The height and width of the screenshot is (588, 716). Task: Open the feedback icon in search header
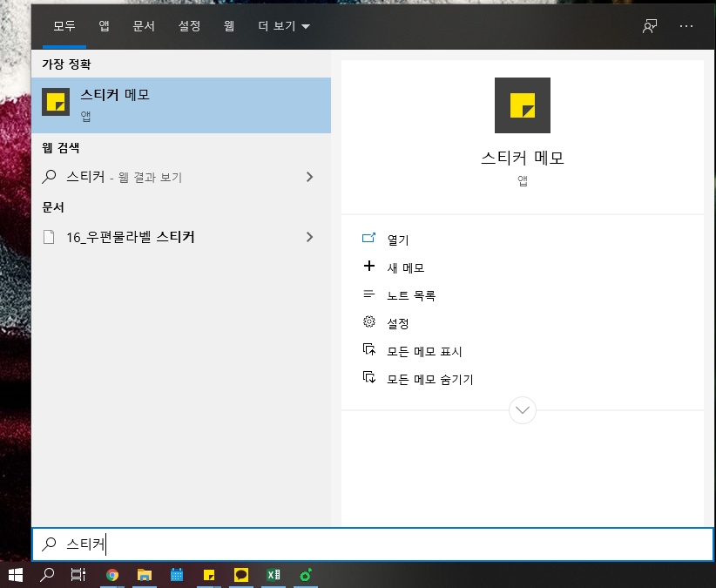pyautogui.click(x=649, y=26)
